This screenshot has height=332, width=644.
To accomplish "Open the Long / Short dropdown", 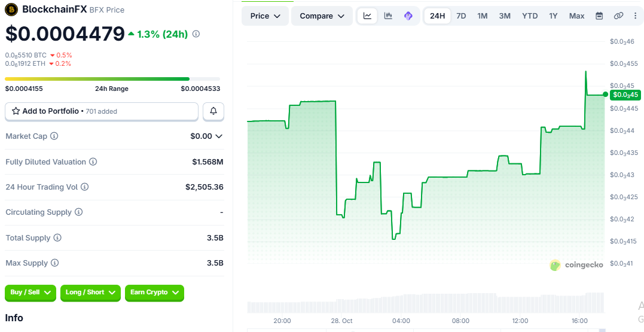I will point(90,293).
